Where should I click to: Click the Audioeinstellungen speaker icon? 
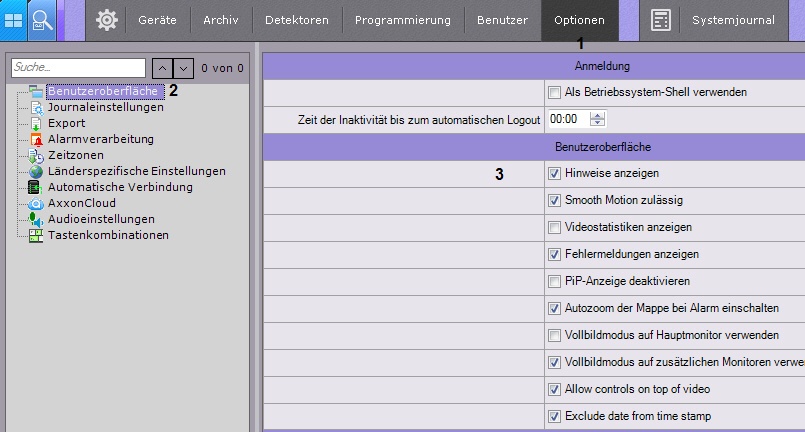tap(37, 219)
